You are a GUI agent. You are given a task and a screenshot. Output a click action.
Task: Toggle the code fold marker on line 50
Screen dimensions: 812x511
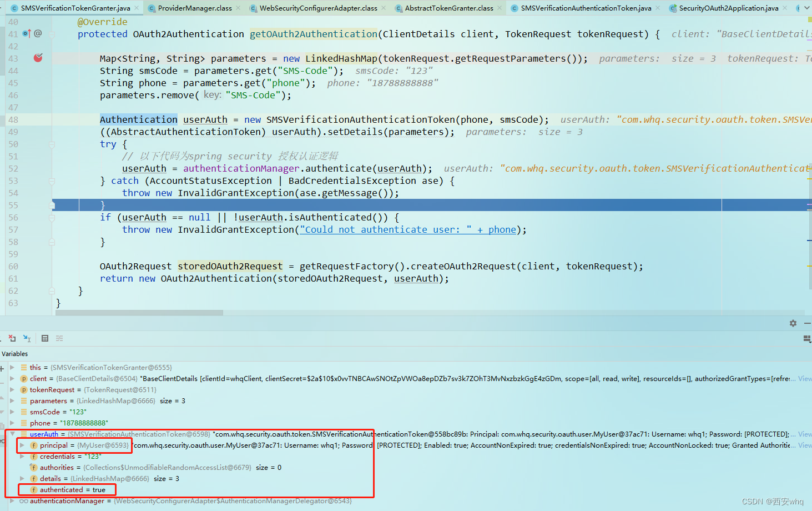tap(52, 144)
